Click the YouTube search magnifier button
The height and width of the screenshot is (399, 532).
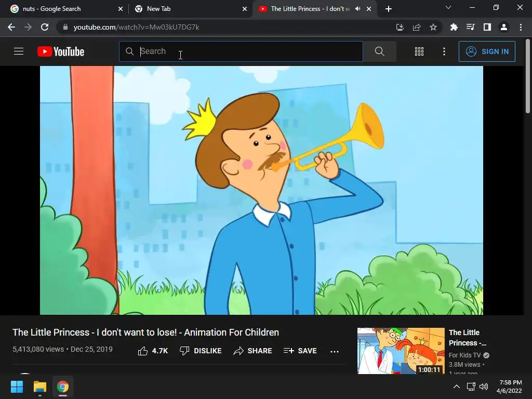(380, 51)
